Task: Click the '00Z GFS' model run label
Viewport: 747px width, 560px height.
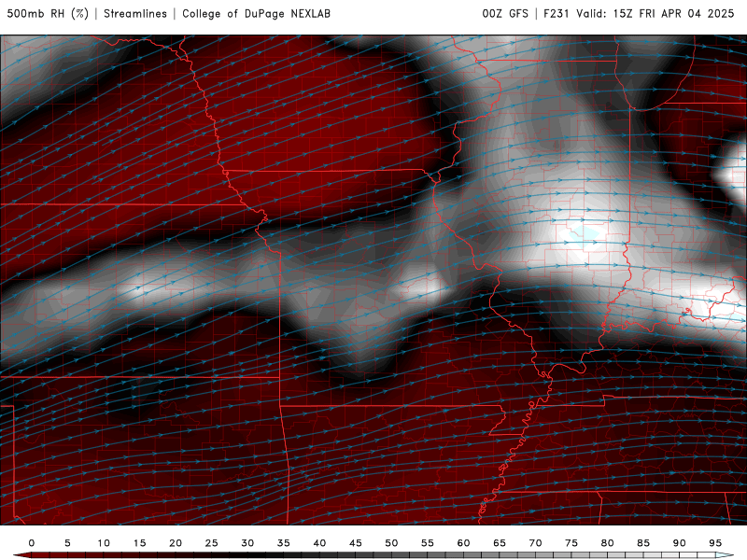Action: click(505, 13)
